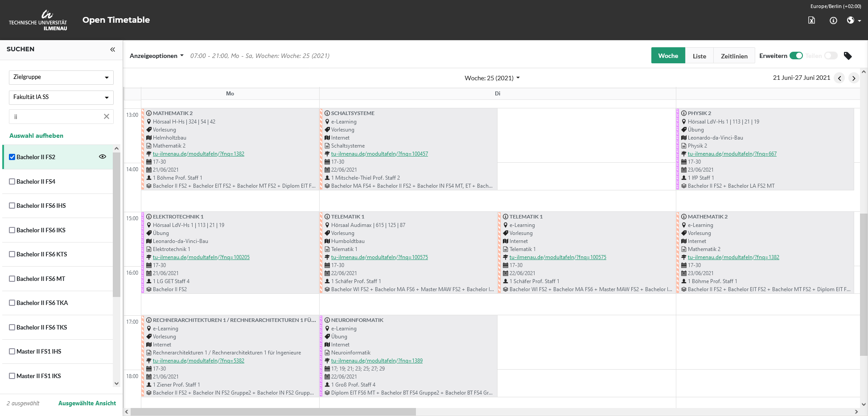
Task: Open info icon of Neuroinformatik event
Action: 327,320
